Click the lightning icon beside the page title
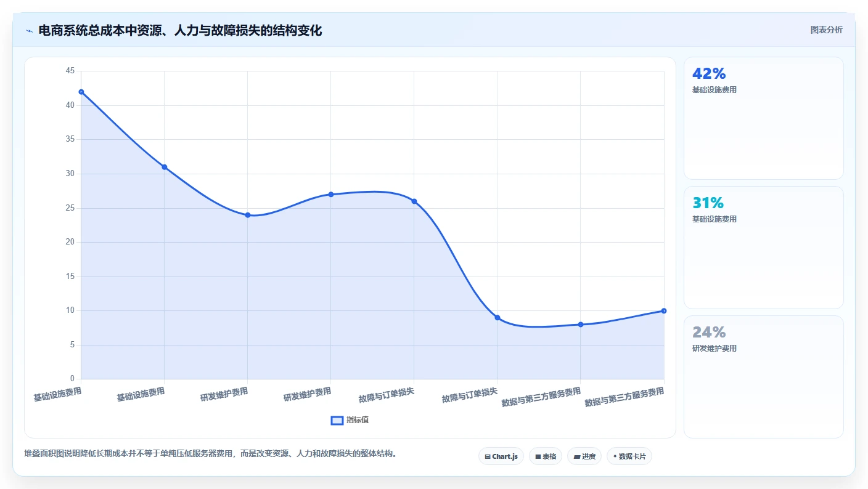Viewport: 868px width, 489px height. click(29, 31)
